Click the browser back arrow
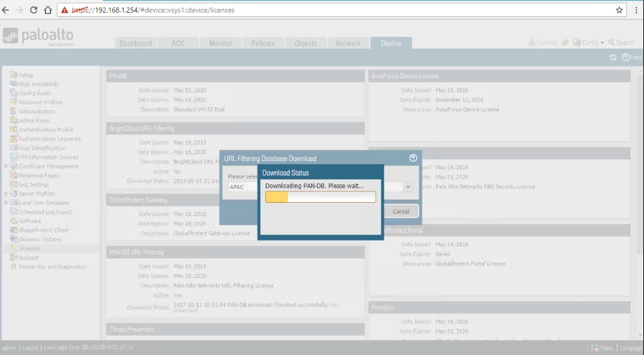The image size is (644, 355). [5, 10]
